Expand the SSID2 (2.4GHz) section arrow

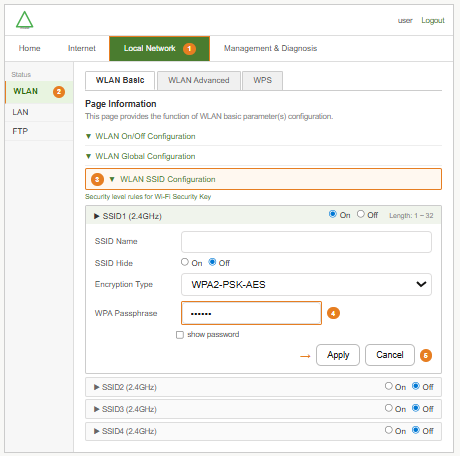tap(97, 387)
